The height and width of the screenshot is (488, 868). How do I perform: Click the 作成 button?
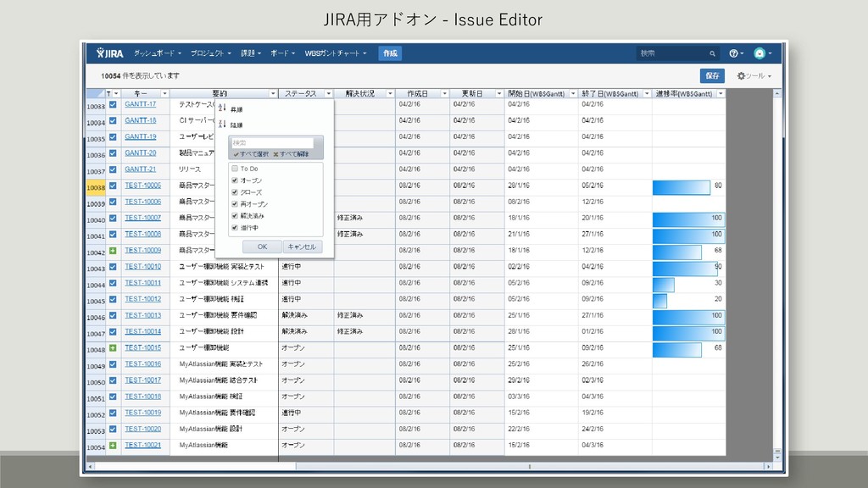point(390,53)
